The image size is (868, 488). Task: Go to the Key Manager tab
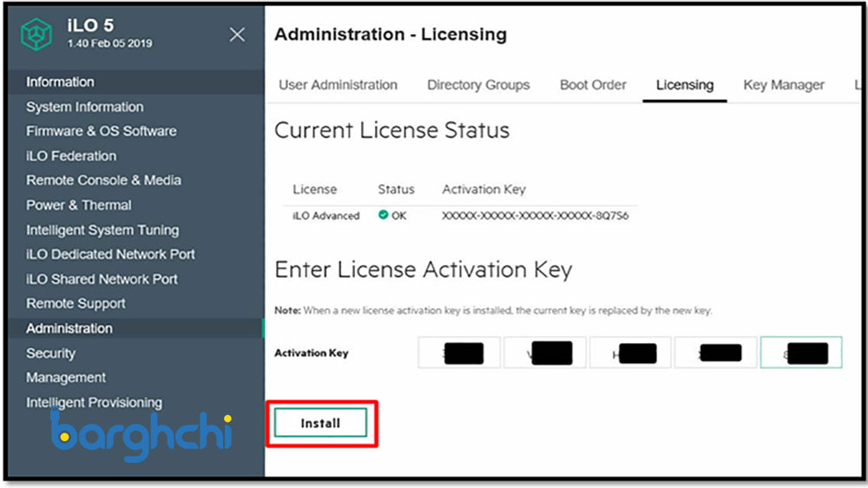(x=784, y=85)
